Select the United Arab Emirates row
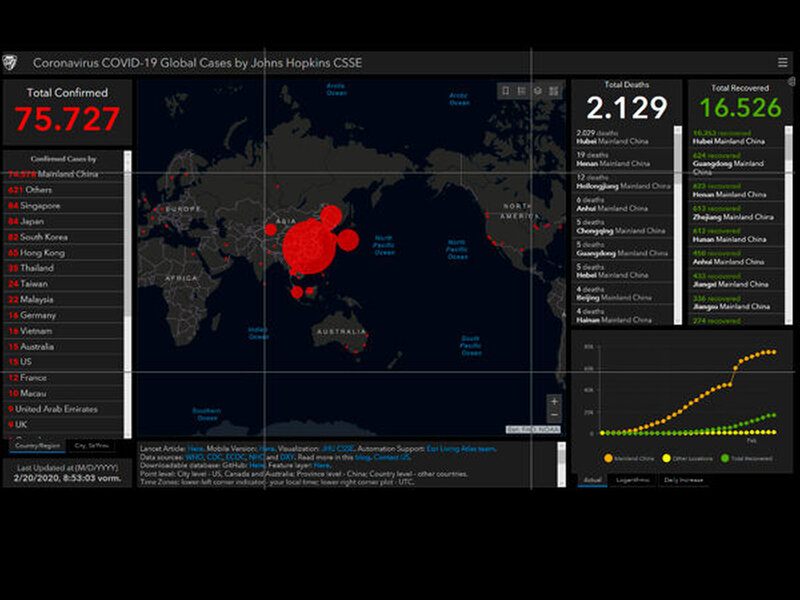This screenshot has width=800, height=600. click(x=63, y=409)
